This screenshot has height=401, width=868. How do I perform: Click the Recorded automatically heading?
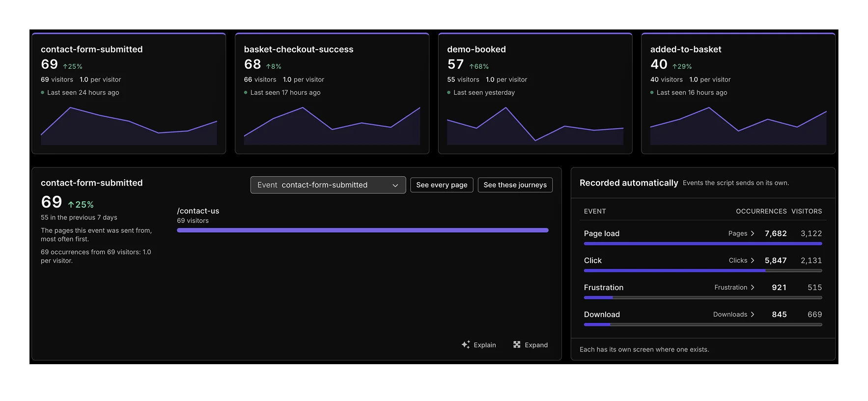coord(629,183)
